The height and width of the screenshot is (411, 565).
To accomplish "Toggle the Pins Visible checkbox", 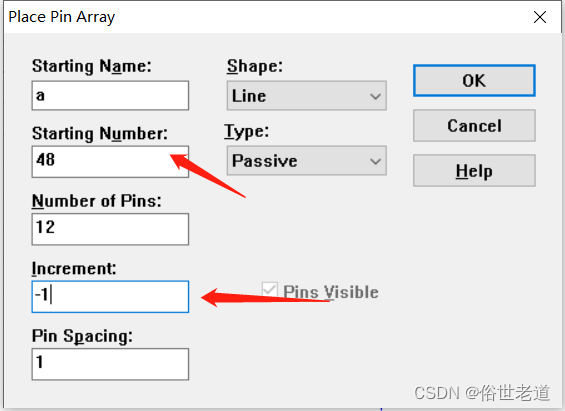I will [270, 290].
